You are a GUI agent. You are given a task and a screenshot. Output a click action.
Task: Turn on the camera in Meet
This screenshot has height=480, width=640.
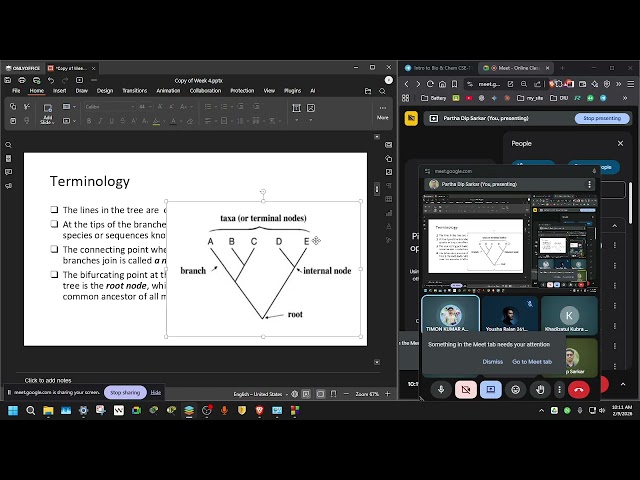click(466, 390)
